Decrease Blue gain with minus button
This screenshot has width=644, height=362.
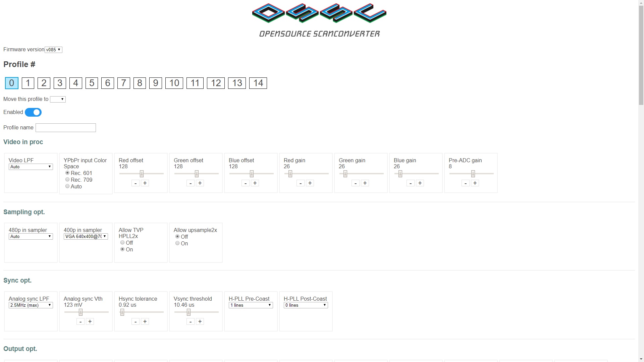coord(411,183)
